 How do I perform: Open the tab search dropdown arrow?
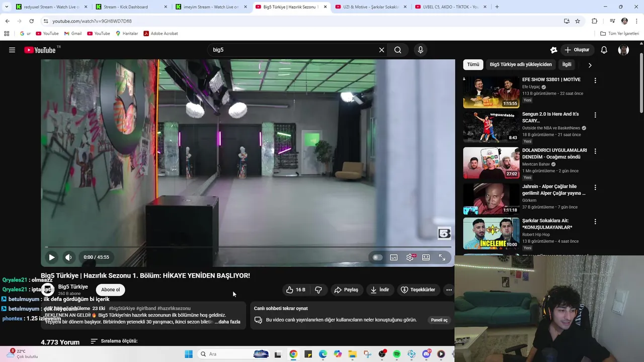(x=6, y=7)
